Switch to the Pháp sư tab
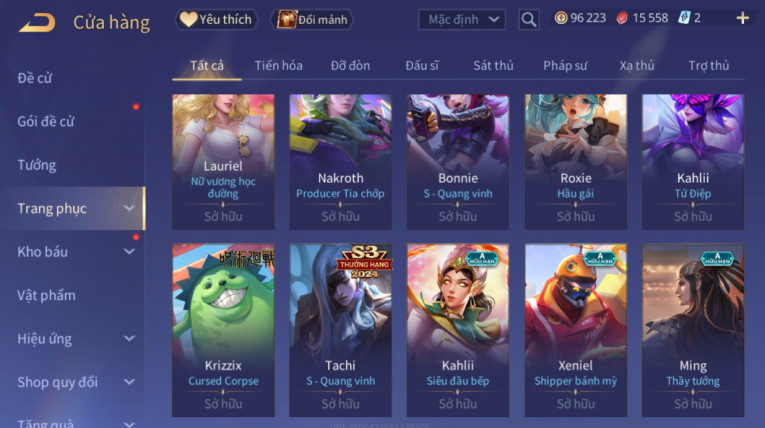This screenshot has width=765, height=428. [565, 65]
